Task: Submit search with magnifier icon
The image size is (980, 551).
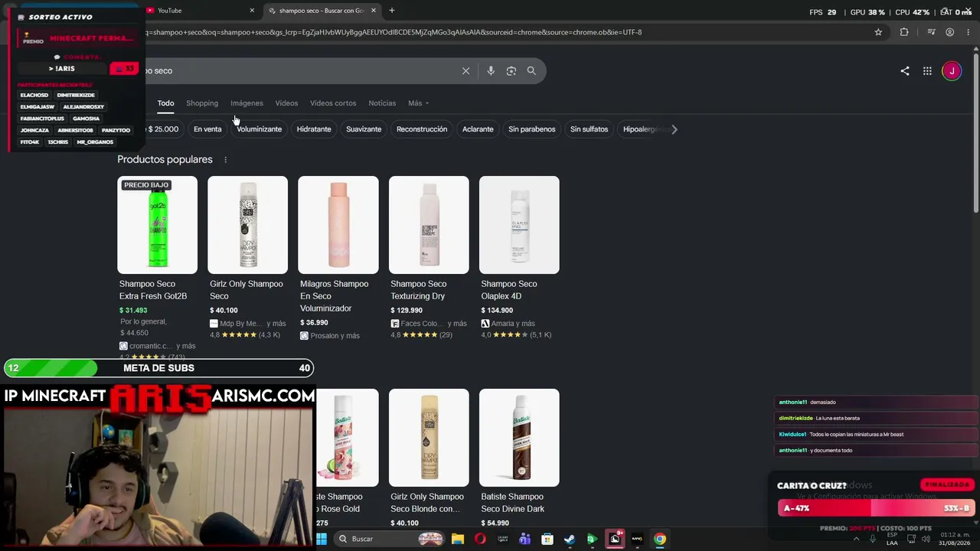Action: (x=531, y=71)
